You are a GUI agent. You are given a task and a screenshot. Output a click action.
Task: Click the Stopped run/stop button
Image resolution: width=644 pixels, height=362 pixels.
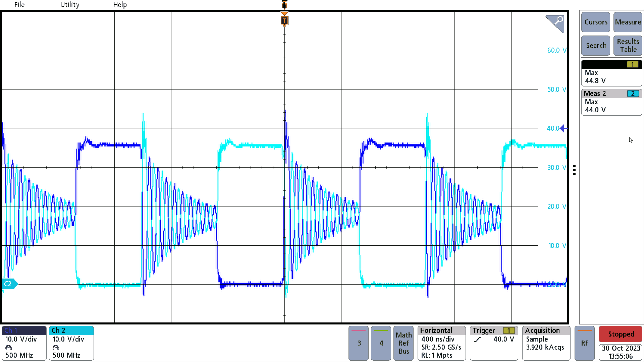point(621,334)
